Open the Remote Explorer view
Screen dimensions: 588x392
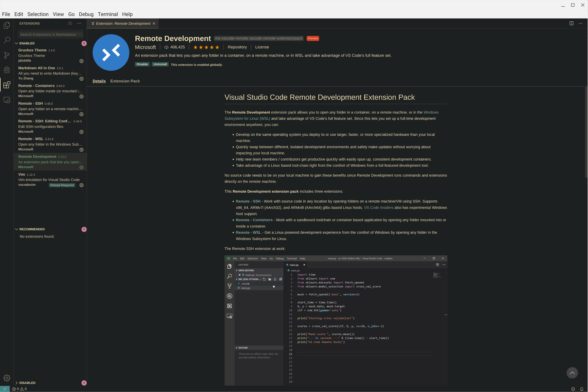pos(6,100)
